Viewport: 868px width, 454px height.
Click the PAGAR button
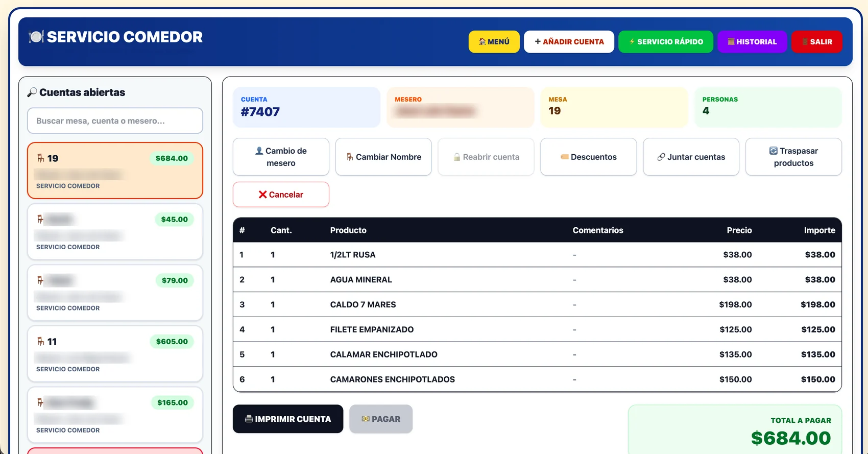(381, 419)
